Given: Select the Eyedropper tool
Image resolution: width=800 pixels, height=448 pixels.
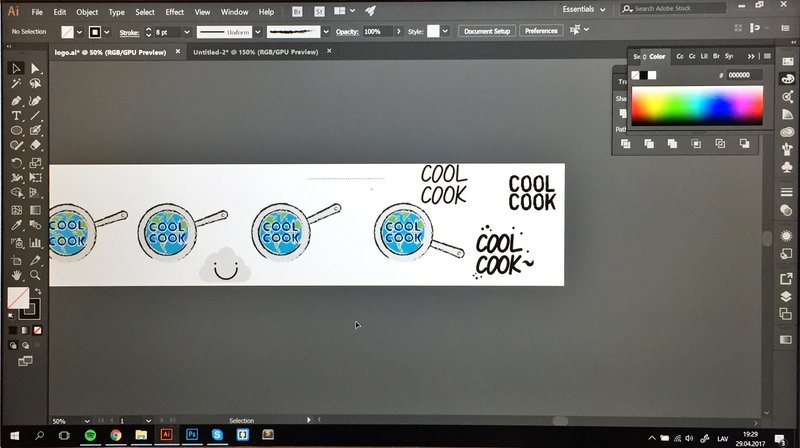Looking at the screenshot, I should tap(16, 226).
